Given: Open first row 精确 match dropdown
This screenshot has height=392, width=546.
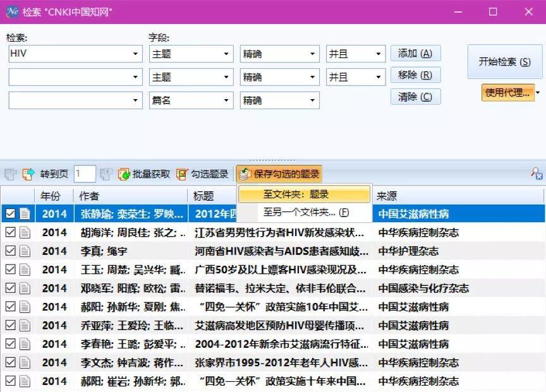Looking at the screenshot, I should 312,54.
